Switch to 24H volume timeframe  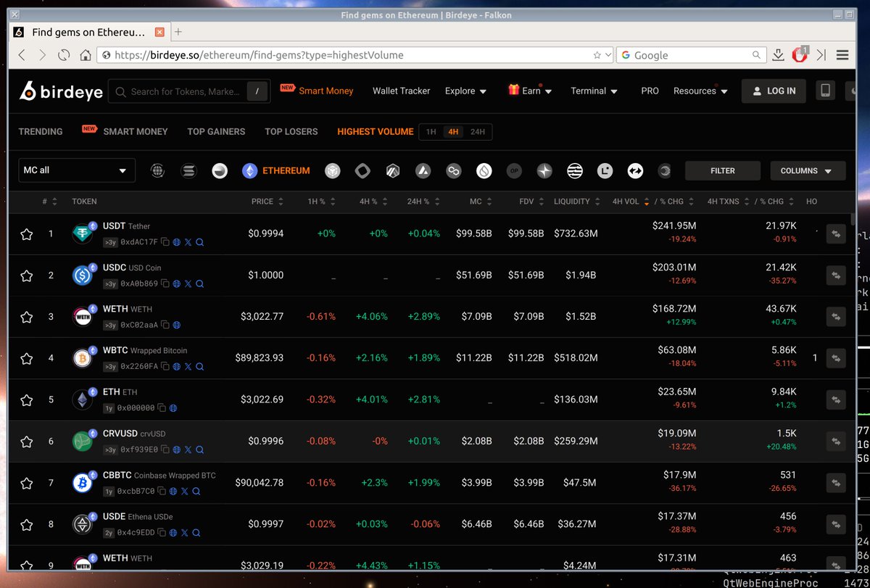pyautogui.click(x=478, y=132)
